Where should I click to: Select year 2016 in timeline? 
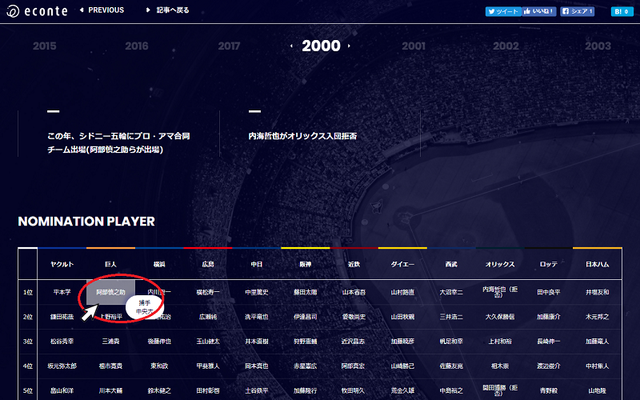pos(137,46)
